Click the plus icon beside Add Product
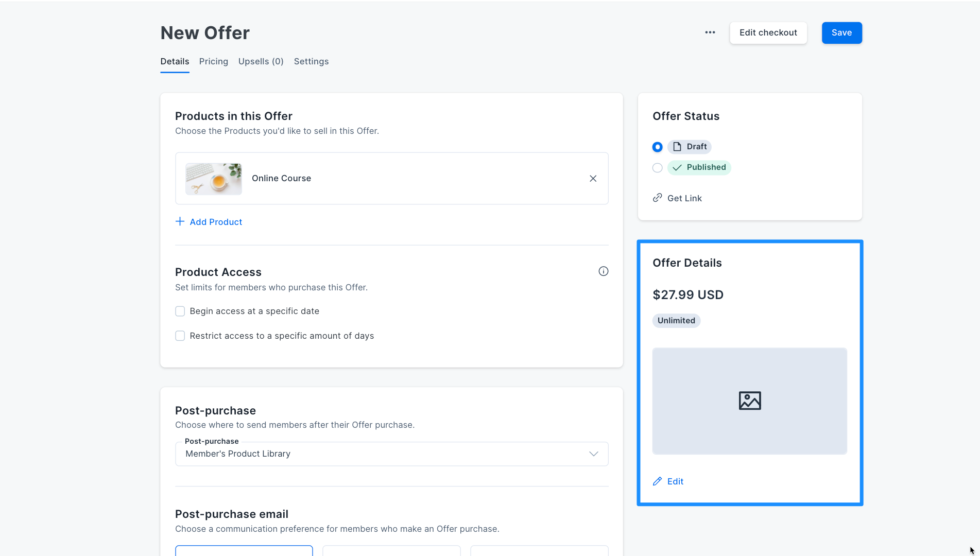This screenshot has height=556, width=980. (x=180, y=221)
